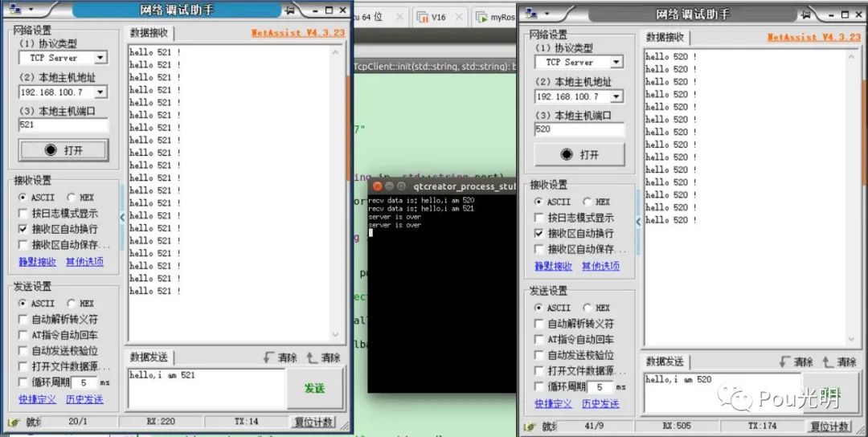Screen dimensions: 868x437
Task: Enable auto parse escape characters in left window
Action: pos(23,319)
